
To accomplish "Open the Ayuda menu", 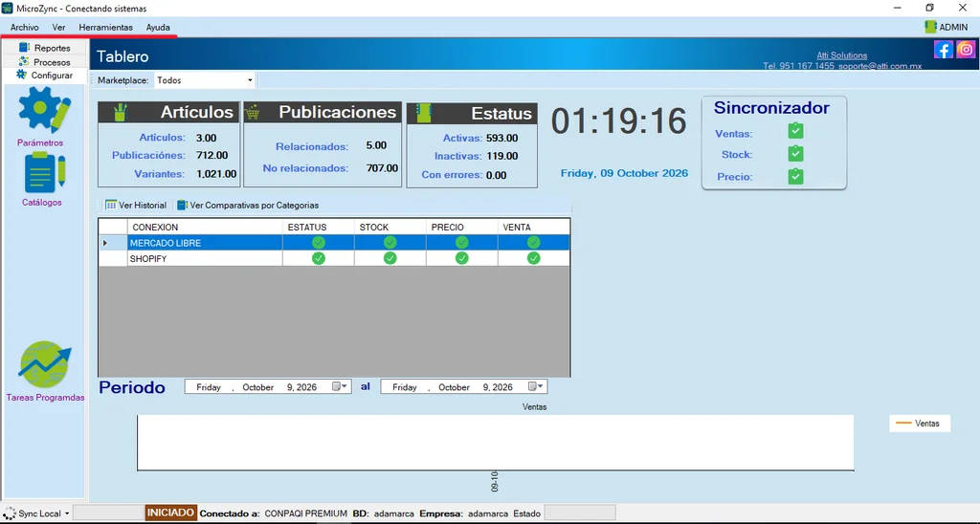I will 158,27.
